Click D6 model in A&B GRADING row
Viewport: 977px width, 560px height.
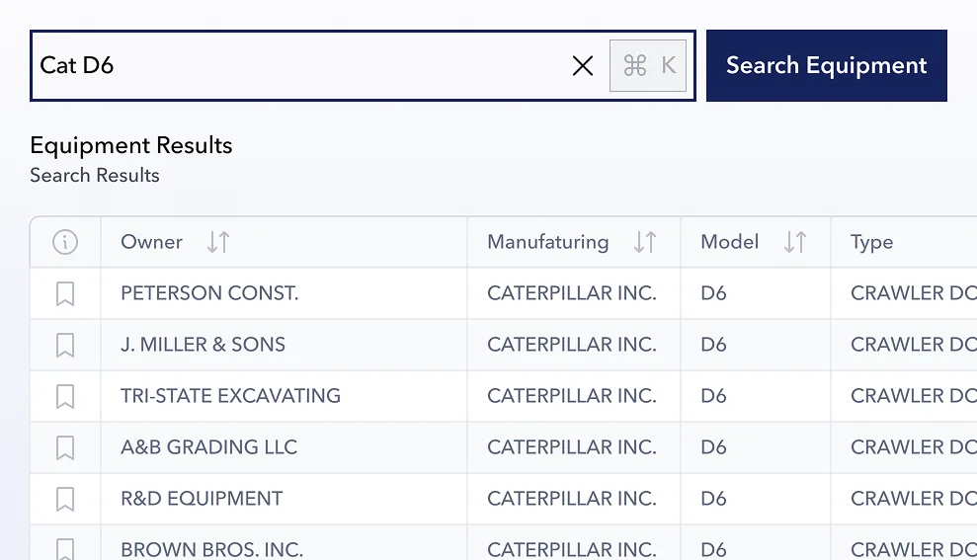pos(713,447)
